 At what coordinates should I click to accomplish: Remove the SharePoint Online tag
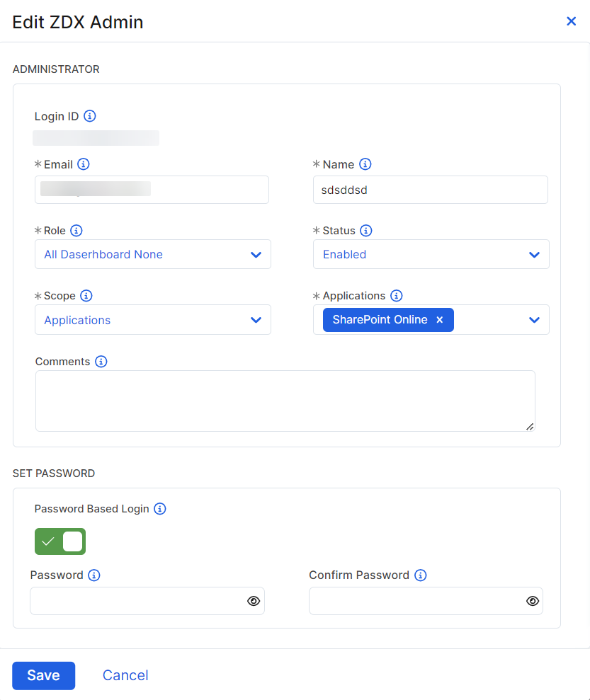click(x=440, y=320)
